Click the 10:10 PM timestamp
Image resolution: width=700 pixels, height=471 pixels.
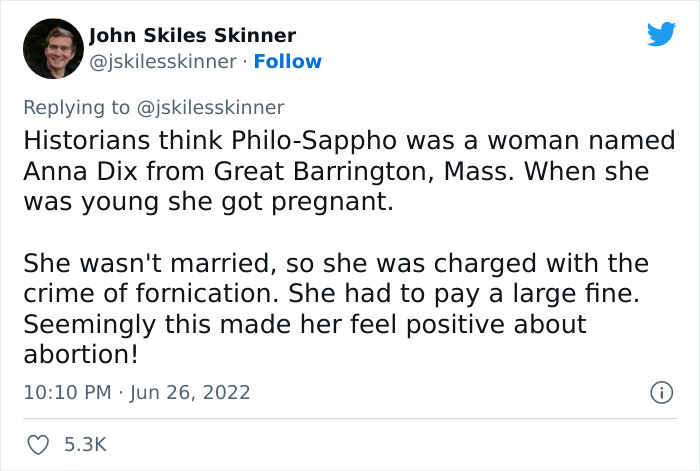coord(67,392)
